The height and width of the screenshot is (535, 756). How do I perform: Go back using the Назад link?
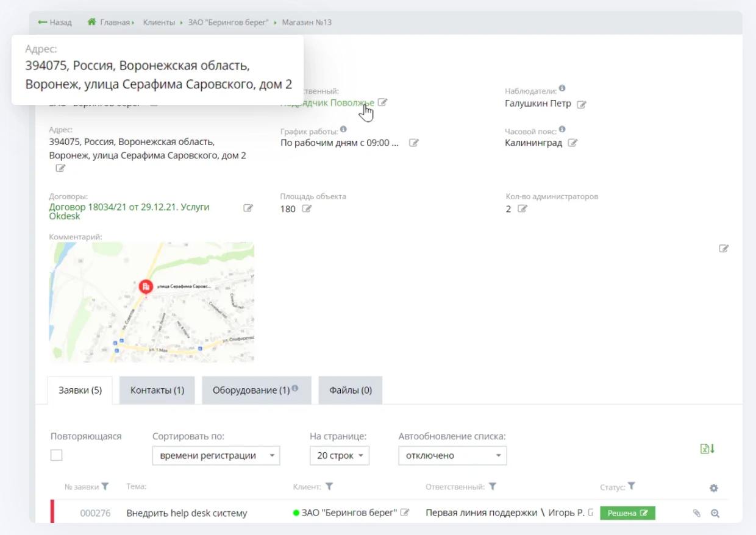point(55,23)
